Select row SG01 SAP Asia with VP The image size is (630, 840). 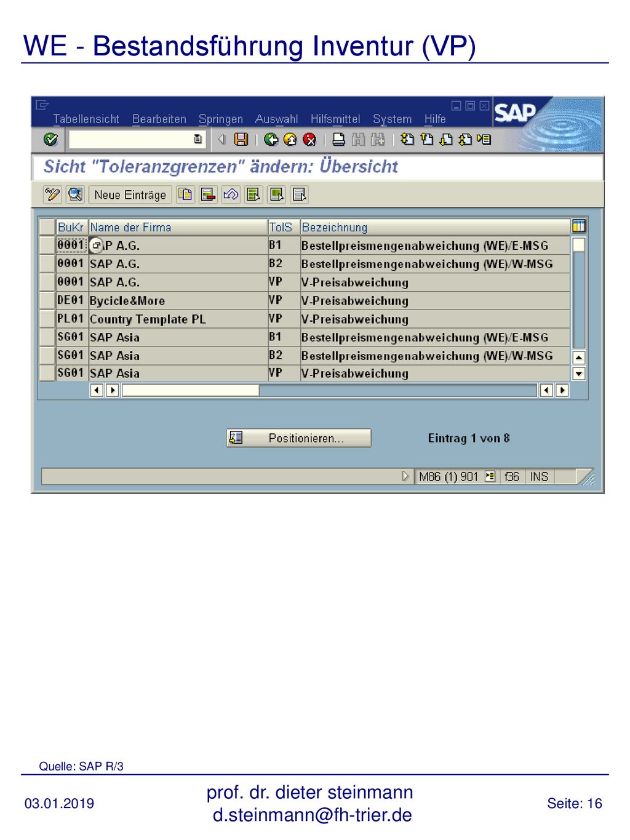click(x=47, y=373)
